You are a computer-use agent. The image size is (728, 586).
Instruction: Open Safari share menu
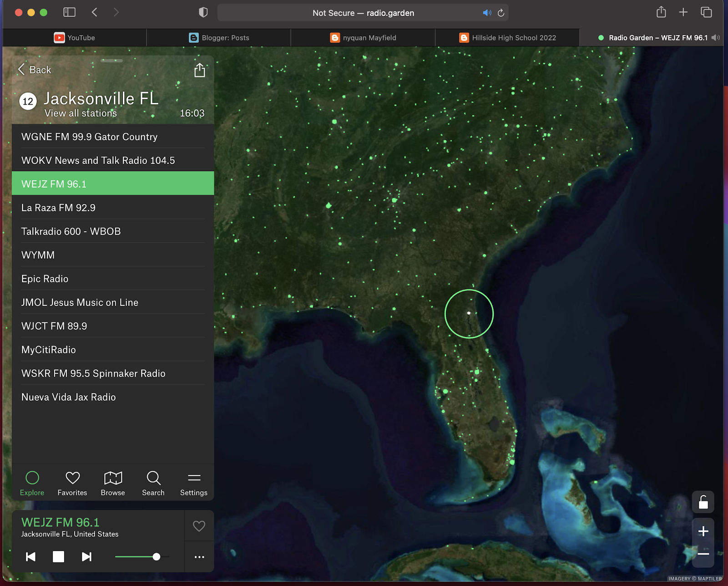[x=661, y=12]
